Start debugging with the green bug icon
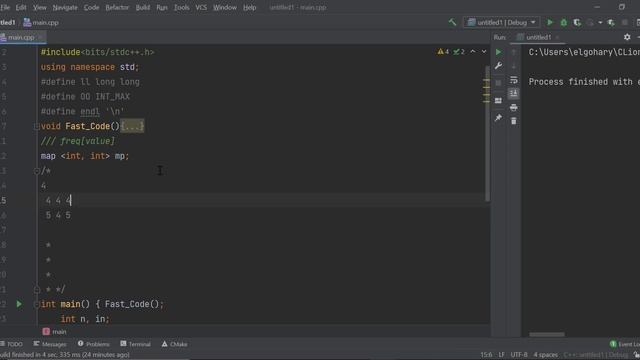The height and width of the screenshot is (360, 640). click(564, 22)
